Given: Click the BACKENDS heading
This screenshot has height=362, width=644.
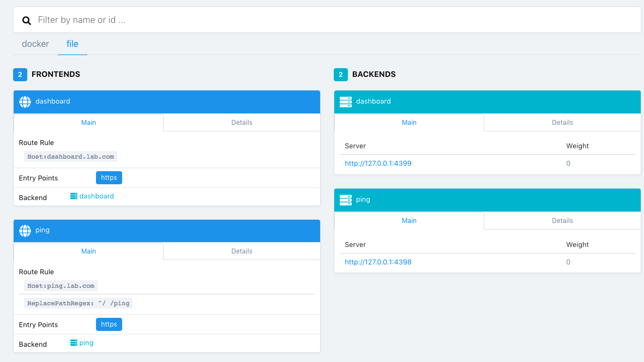Looking at the screenshot, I should (374, 74).
